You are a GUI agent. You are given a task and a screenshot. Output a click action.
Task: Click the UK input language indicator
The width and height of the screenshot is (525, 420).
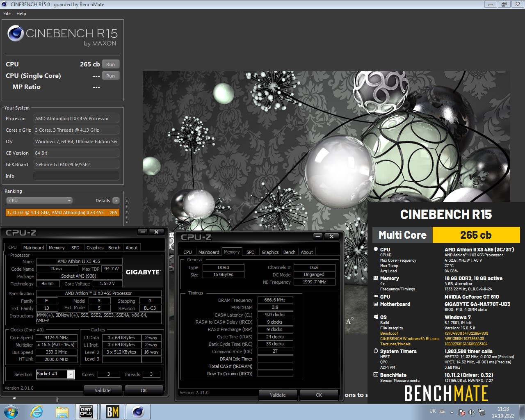click(x=433, y=411)
